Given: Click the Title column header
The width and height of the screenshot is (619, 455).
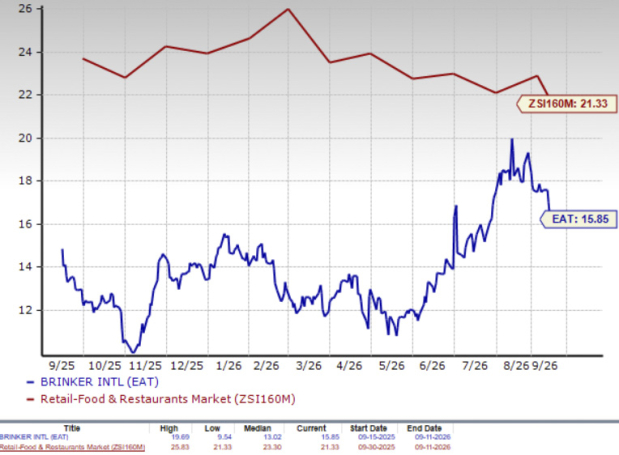Looking at the screenshot, I should pos(72,428).
